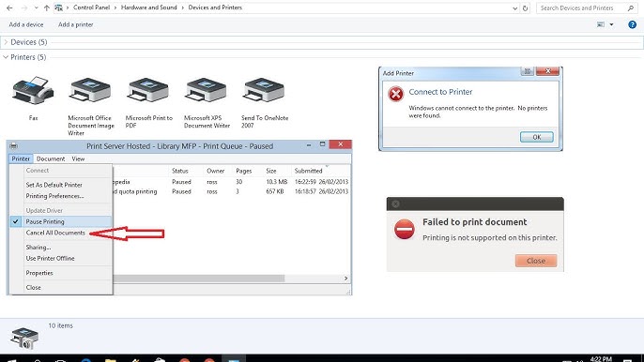Collapse the Printers (5) group
644x362 pixels.
tap(6, 57)
